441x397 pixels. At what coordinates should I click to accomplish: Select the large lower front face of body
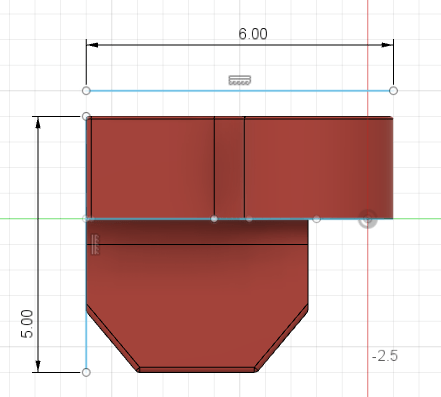point(197,300)
